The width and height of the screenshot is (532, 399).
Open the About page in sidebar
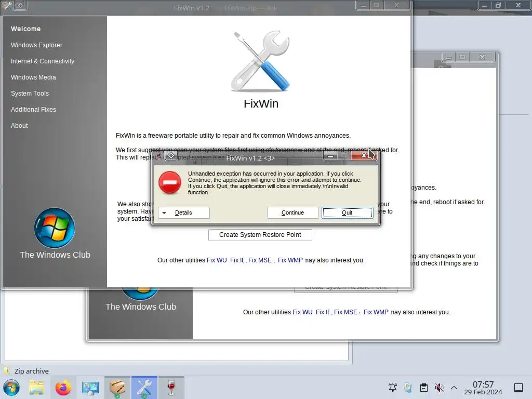point(19,126)
